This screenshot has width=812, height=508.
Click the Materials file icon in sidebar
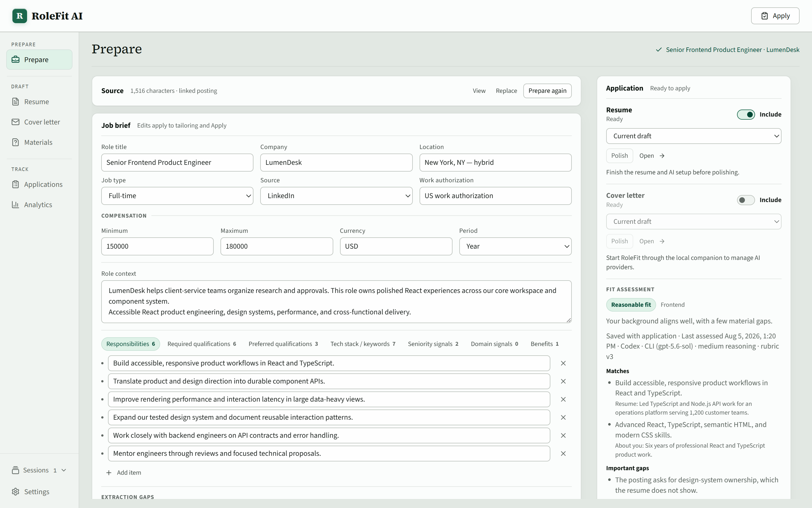pyautogui.click(x=16, y=142)
